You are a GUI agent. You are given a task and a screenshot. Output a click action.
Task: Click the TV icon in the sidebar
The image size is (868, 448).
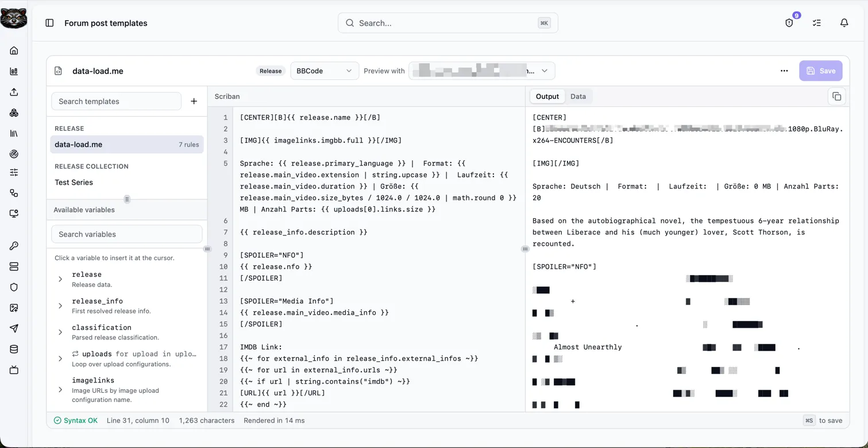click(14, 370)
